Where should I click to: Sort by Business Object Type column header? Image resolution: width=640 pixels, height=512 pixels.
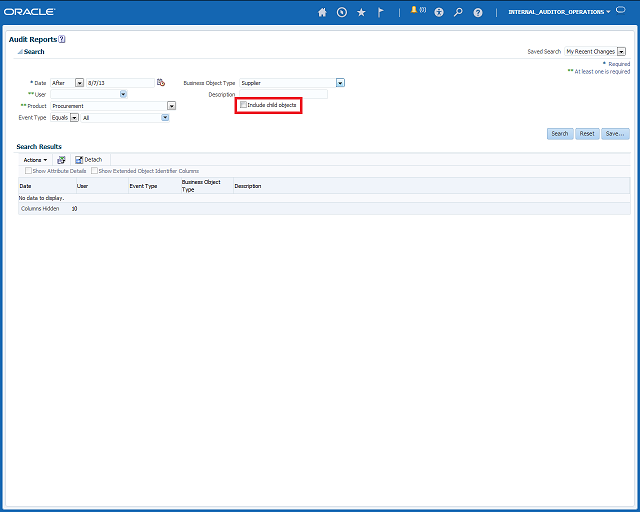pyautogui.click(x=207, y=186)
